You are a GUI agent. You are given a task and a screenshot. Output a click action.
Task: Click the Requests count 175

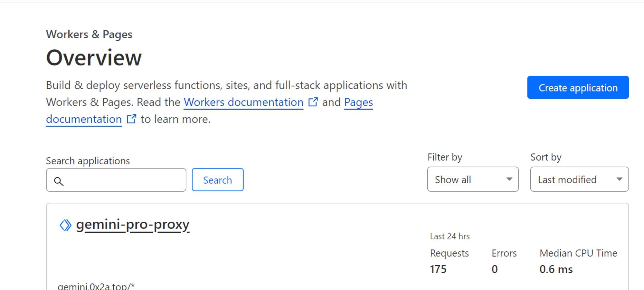pyautogui.click(x=438, y=269)
